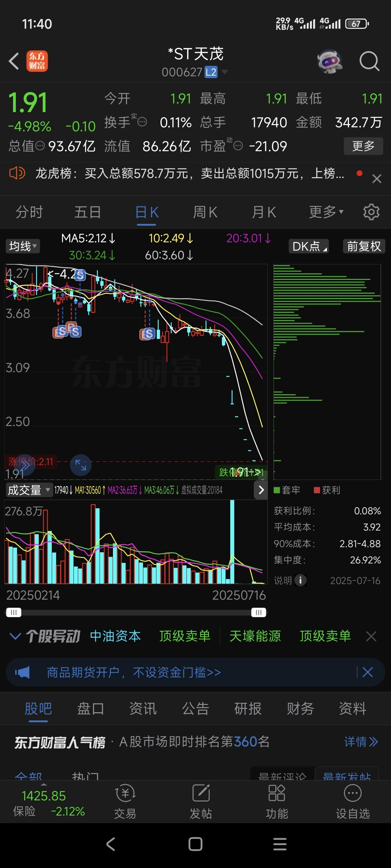Tap the double-arrow icon near 涨停价
The width and height of the screenshot is (391, 868).
click(x=25, y=465)
